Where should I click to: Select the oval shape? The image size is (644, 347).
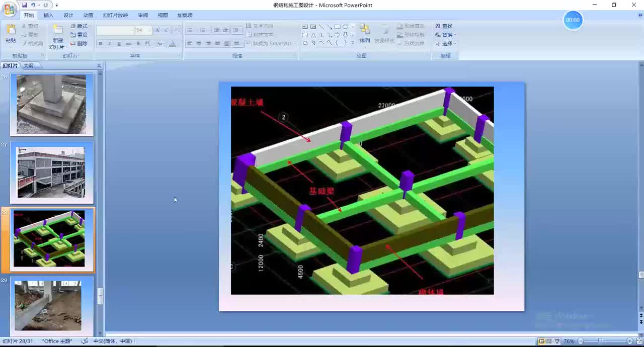tap(345, 27)
